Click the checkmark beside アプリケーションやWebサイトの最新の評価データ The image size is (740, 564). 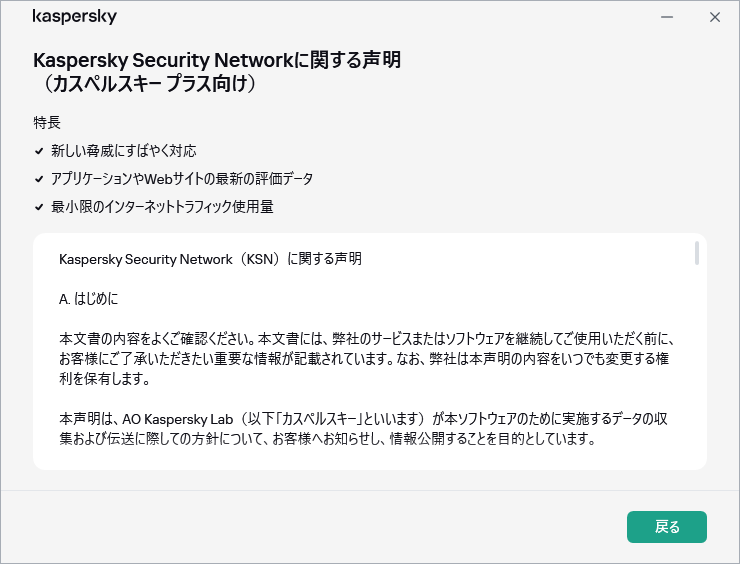pos(39,179)
